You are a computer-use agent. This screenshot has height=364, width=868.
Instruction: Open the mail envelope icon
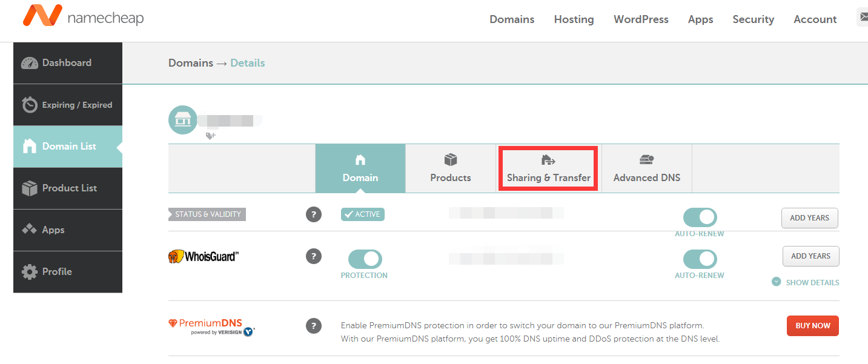pyautogui.click(x=863, y=18)
